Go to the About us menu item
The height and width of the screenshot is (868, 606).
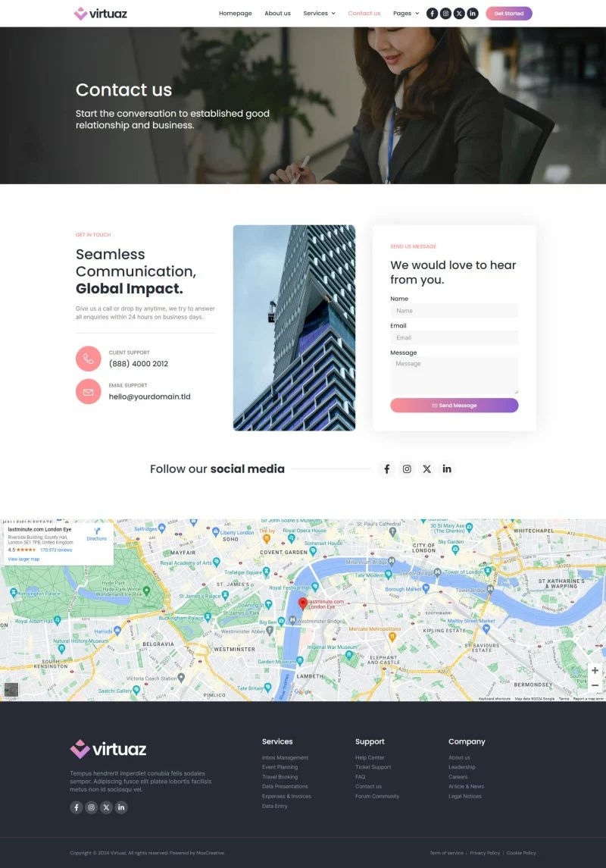pos(277,13)
